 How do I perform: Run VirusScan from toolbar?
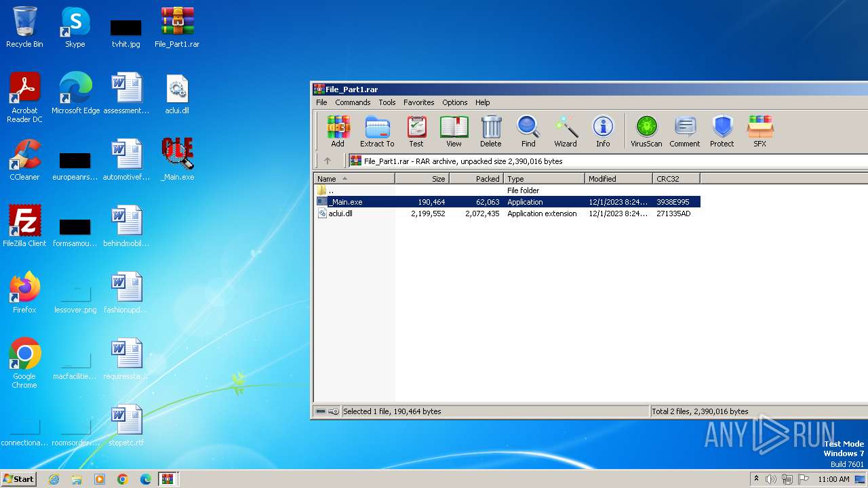click(x=646, y=131)
